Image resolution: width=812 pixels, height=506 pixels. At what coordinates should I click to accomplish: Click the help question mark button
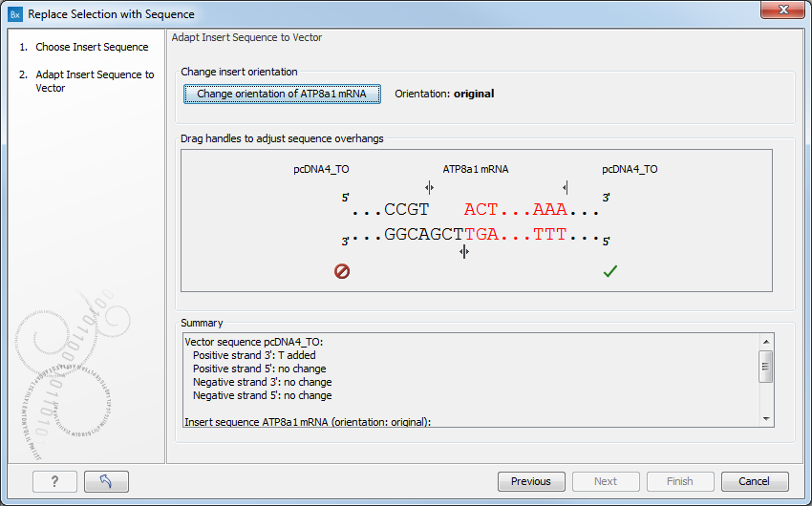(x=54, y=481)
